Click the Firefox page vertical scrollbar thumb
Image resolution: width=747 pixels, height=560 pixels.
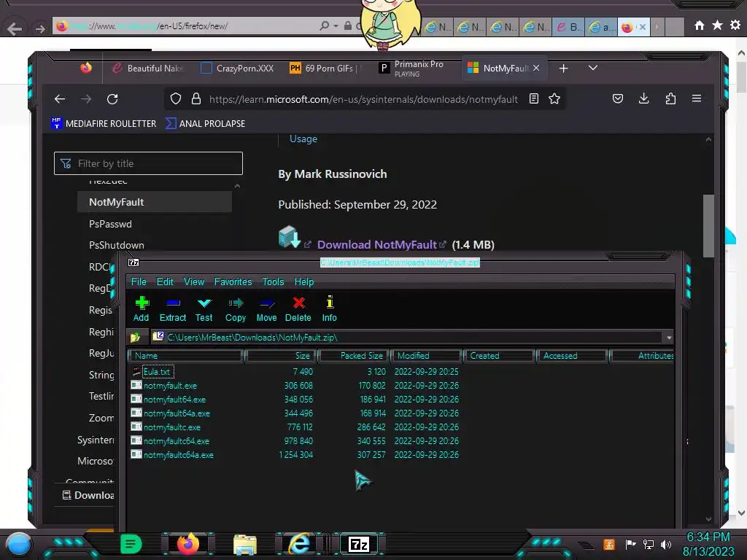(708, 226)
